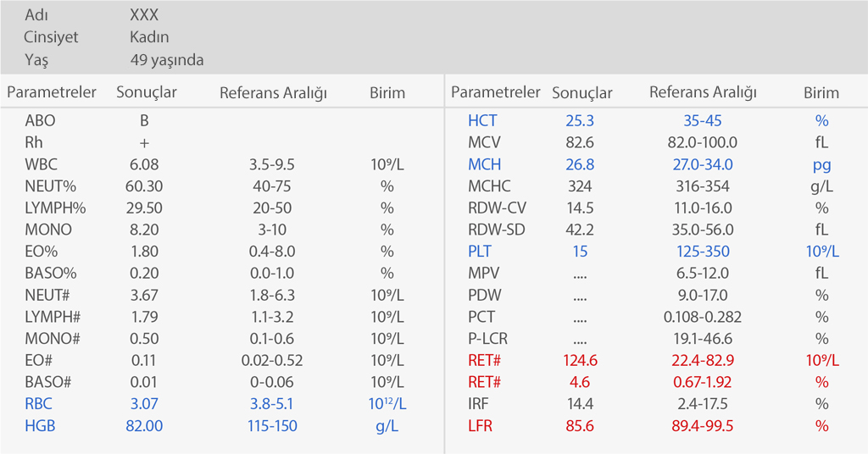Click the MCV parameter label

(483, 142)
